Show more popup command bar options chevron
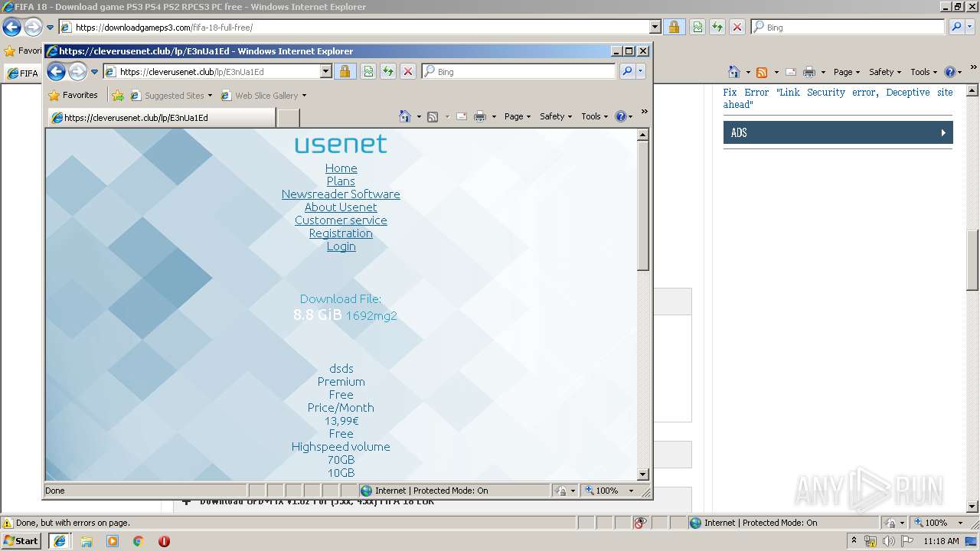Image resolution: width=980 pixels, height=551 pixels. (x=644, y=112)
